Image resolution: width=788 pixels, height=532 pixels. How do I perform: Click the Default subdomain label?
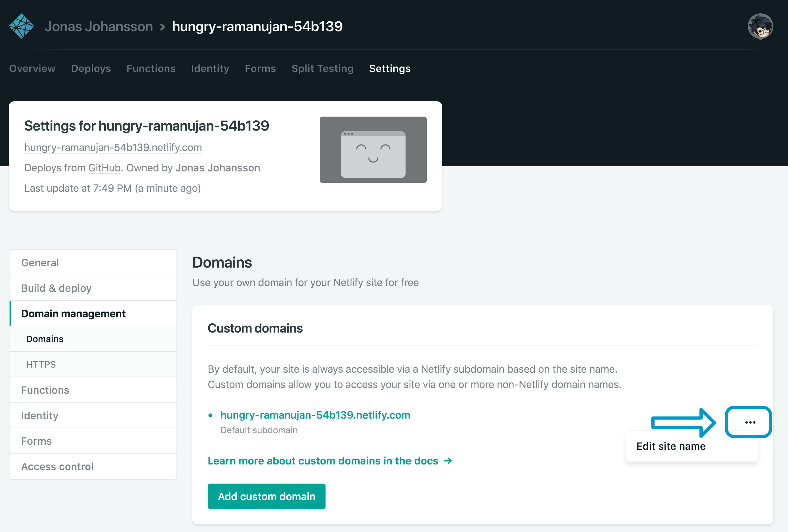259,430
